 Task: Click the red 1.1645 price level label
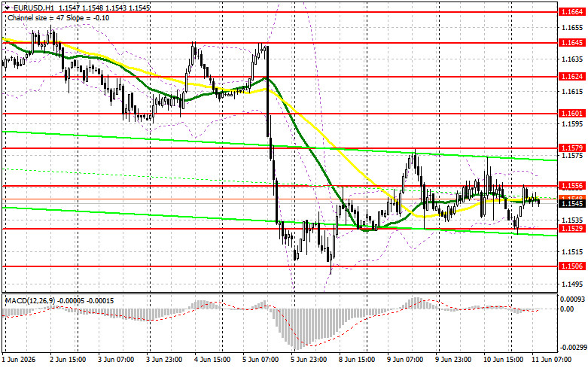click(572, 43)
